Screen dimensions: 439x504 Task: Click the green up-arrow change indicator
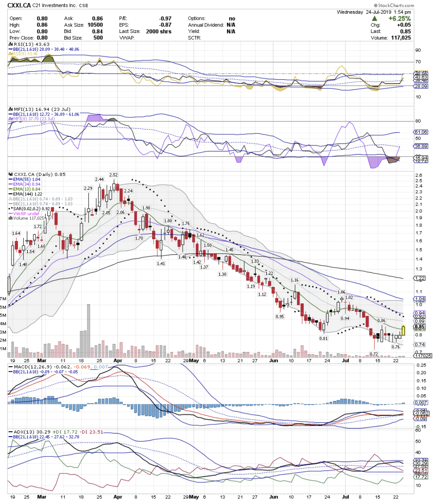point(374,19)
